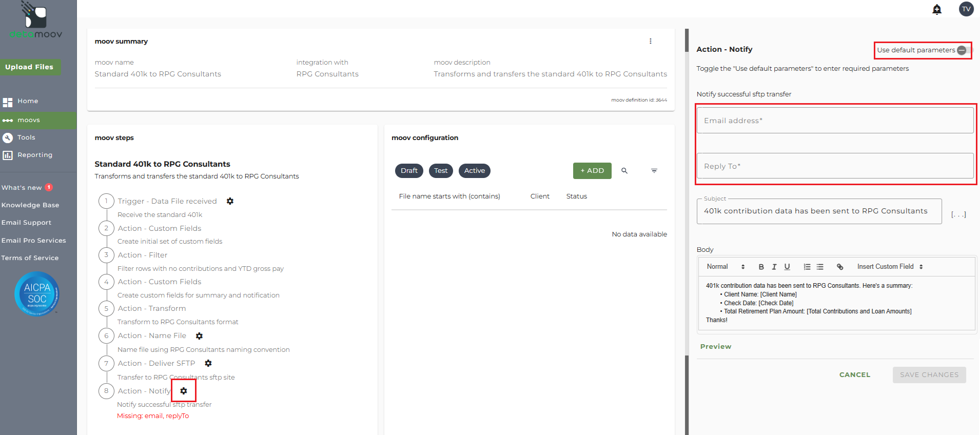
Task: Click the Missing: email, replyTo warning
Action: [x=153, y=416]
